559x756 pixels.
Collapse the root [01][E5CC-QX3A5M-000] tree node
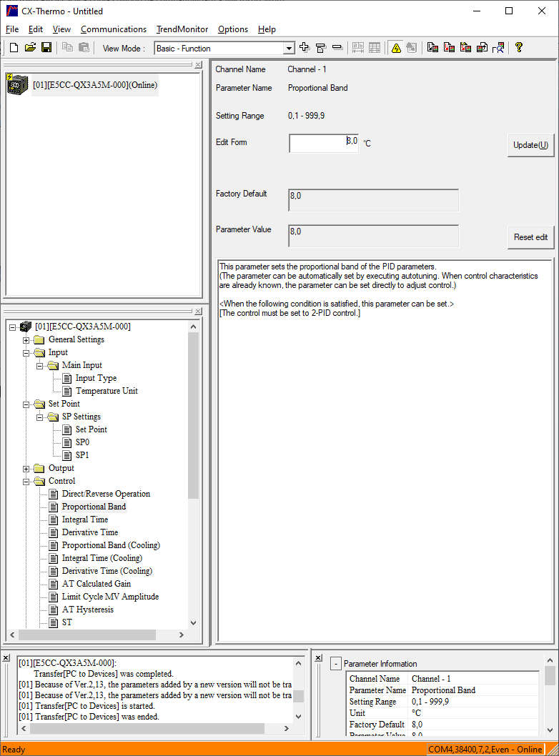coord(13,327)
